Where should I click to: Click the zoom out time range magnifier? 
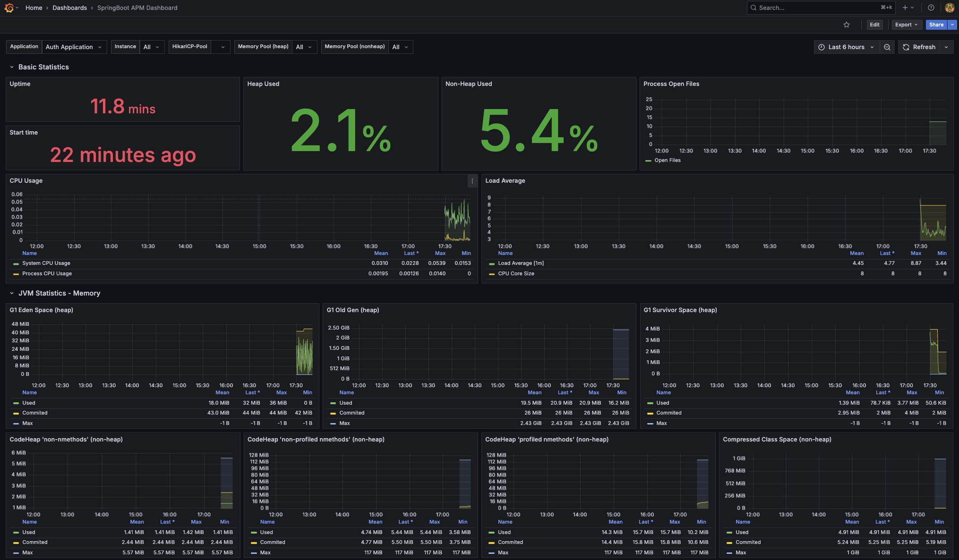887,47
